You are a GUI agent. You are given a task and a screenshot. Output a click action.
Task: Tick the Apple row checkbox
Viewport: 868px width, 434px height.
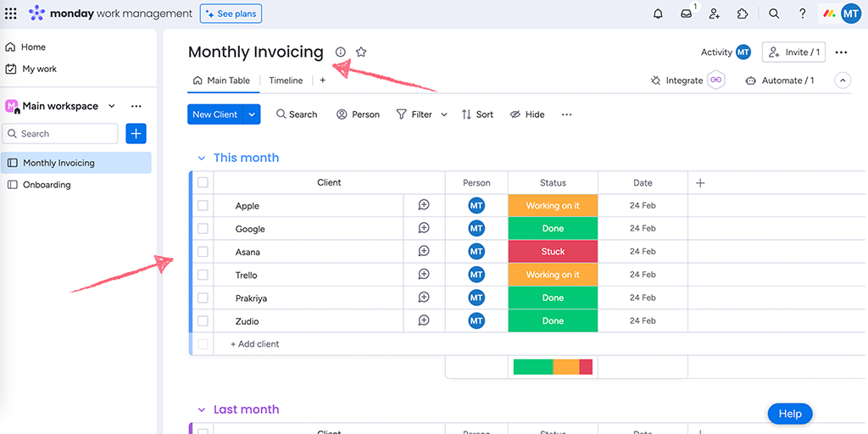(203, 205)
